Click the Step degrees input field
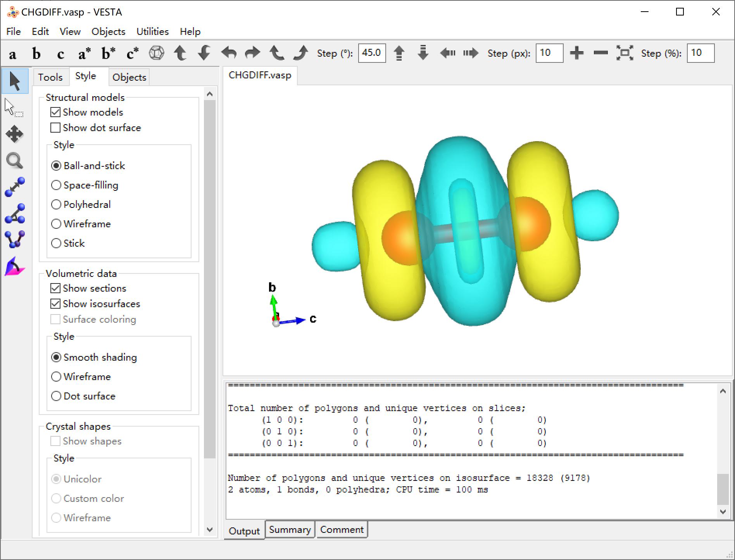735x560 pixels. (372, 53)
